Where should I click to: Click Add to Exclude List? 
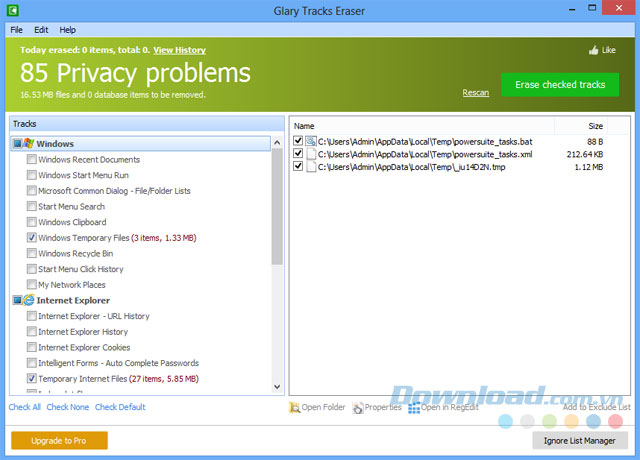(596, 407)
